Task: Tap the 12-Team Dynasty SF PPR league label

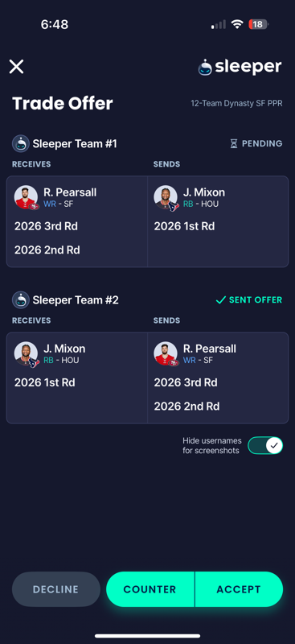Action: click(237, 104)
